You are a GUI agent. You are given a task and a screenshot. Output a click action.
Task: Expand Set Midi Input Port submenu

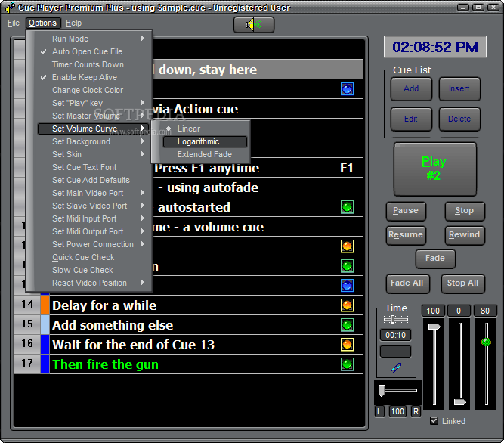pyautogui.click(x=93, y=218)
